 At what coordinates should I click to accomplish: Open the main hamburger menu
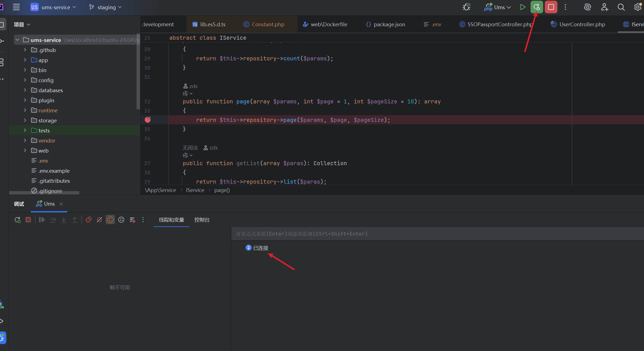point(16,7)
